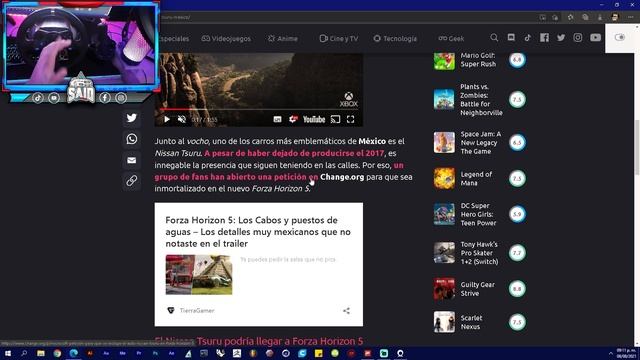The height and width of the screenshot is (360, 640).
Task: Share article on Twitter sidebar icon
Action: [x=131, y=118]
